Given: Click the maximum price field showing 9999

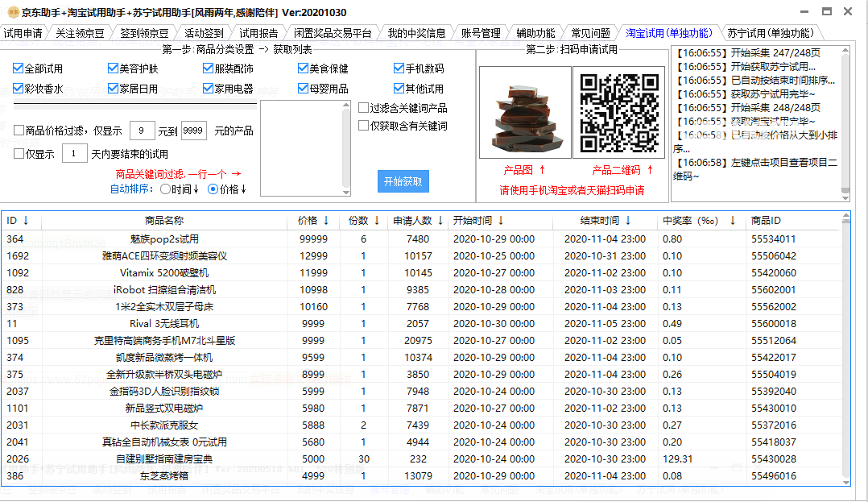Looking at the screenshot, I should click(x=194, y=131).
